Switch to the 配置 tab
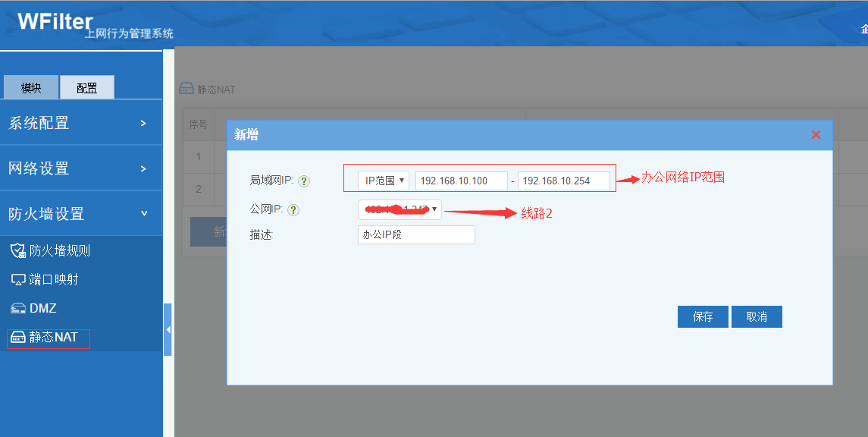The height and width of the screenshot is (437, 868). pyautogui.click(x=87, y=88)
